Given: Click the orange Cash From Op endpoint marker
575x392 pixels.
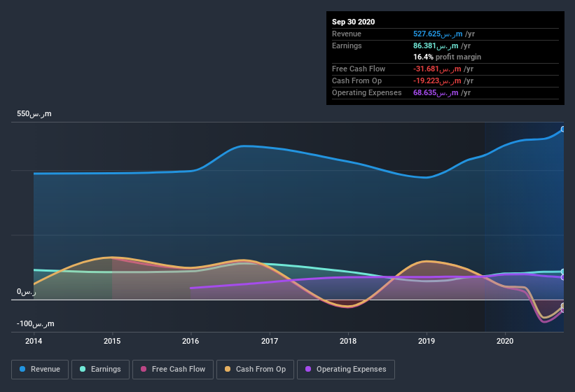Looking at the screenshot, I should 563,305.
